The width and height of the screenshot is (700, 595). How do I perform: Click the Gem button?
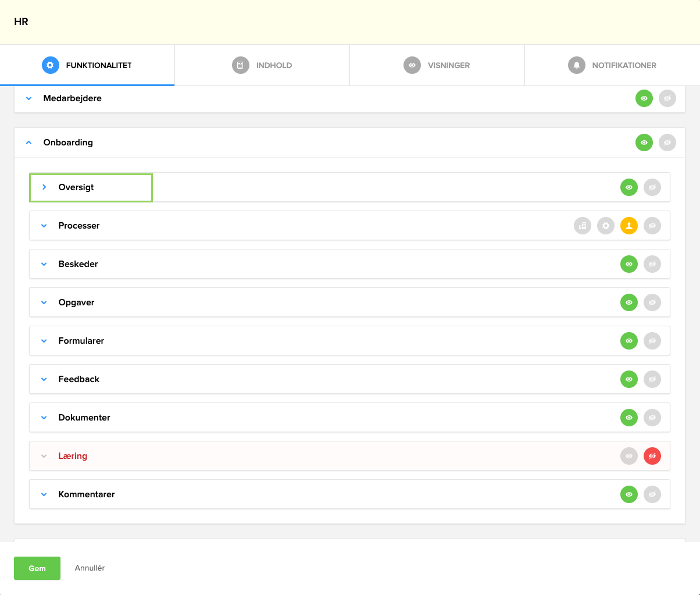37,568
